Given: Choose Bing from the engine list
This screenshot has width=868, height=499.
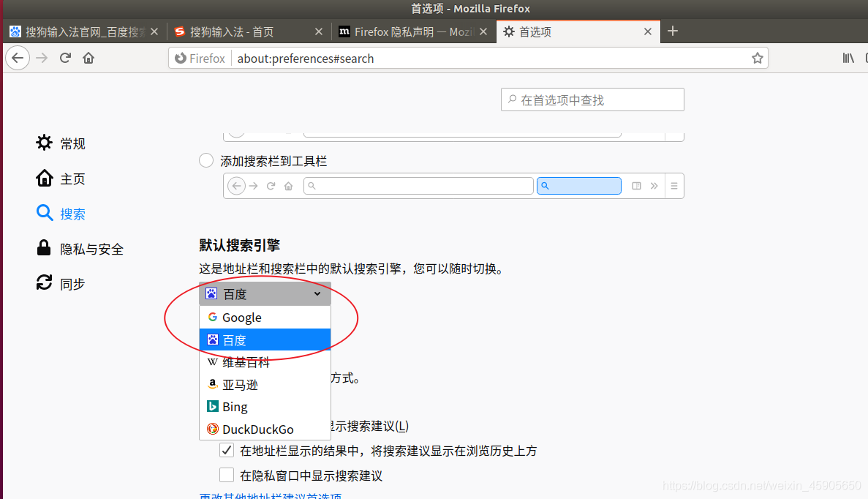Looking at the screenshot, I should (265, 407).
